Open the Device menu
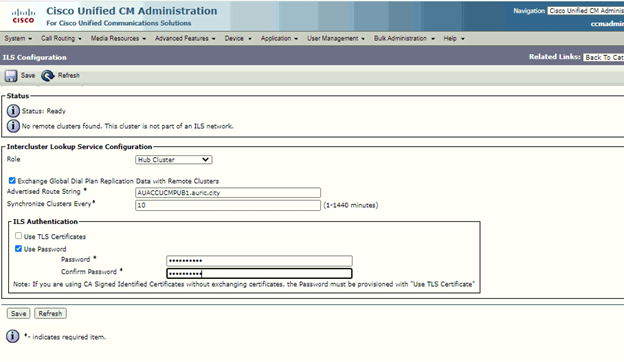The height and width of the screenshot is (362, 624). tap(238, 38)
